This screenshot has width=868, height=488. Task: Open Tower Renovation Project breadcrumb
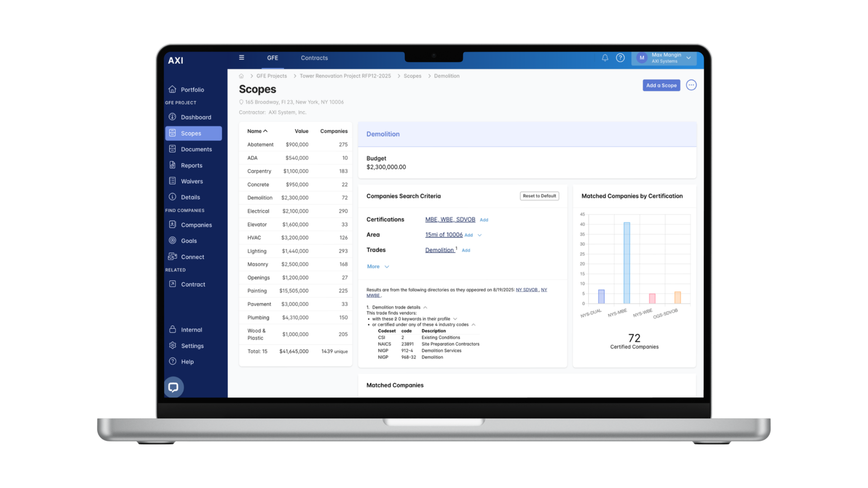[345, 76]
